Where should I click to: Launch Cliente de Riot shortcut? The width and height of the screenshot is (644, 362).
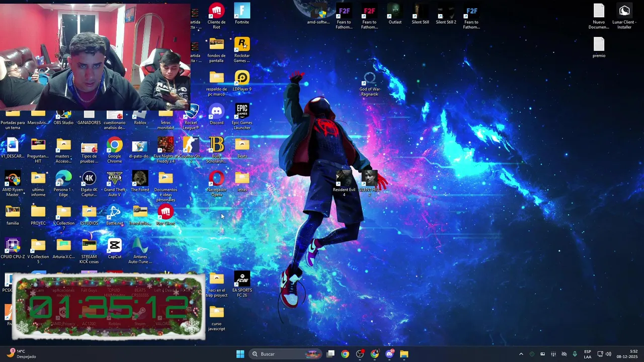point(216,17)
